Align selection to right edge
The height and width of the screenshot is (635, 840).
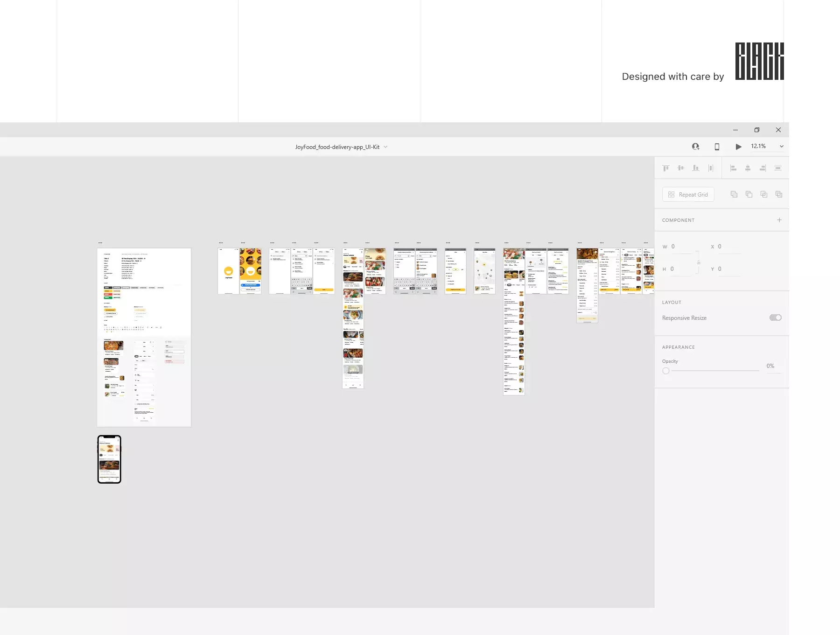[x=763, y=168]
